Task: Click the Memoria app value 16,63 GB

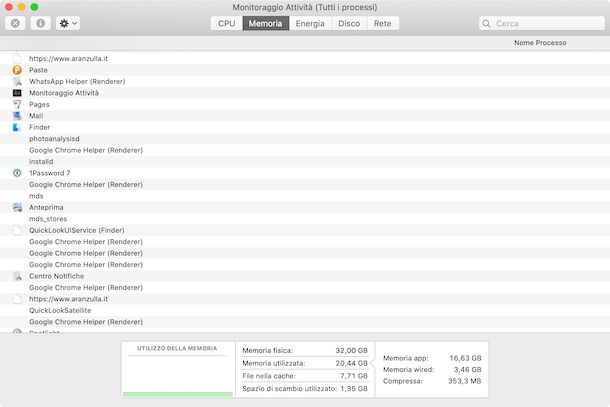Action: click(x=465, y=358)
